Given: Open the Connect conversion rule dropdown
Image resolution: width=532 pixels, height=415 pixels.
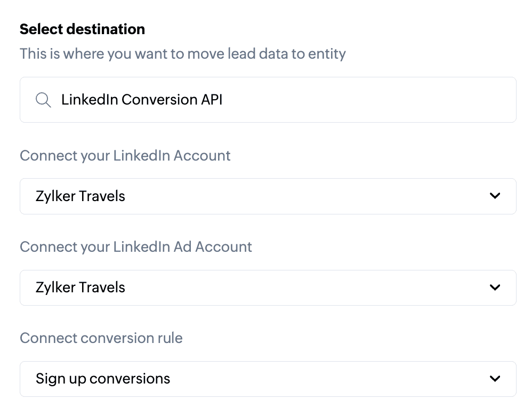Looking at the screenshot, I should 268,379.
